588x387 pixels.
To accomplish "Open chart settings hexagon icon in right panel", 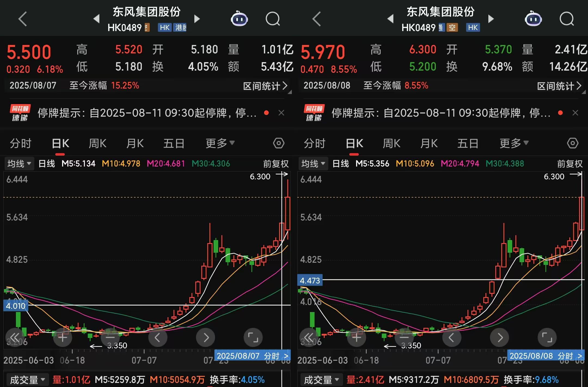I will click(572, 143).
